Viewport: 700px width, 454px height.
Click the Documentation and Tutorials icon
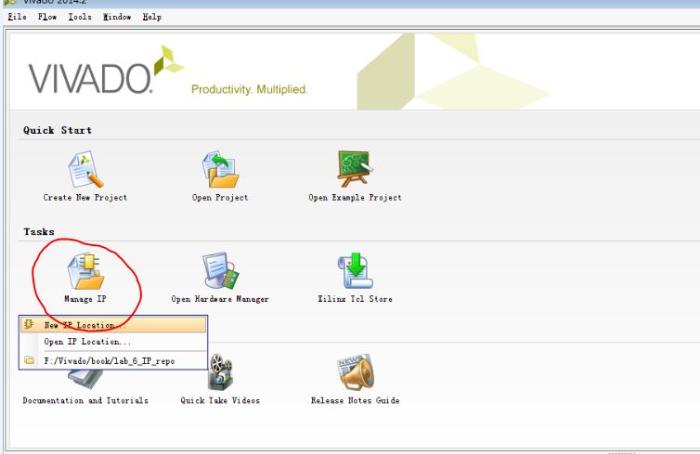(x=85, y=380)
